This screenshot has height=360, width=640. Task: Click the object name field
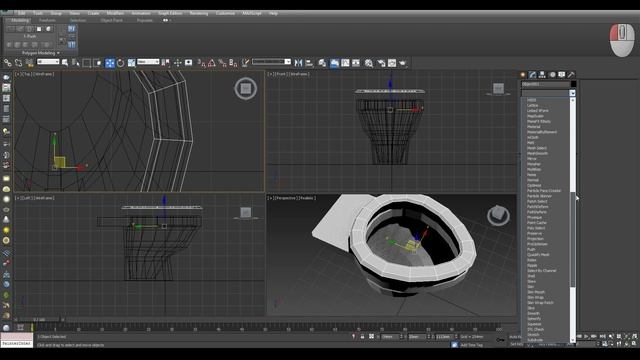545,84
